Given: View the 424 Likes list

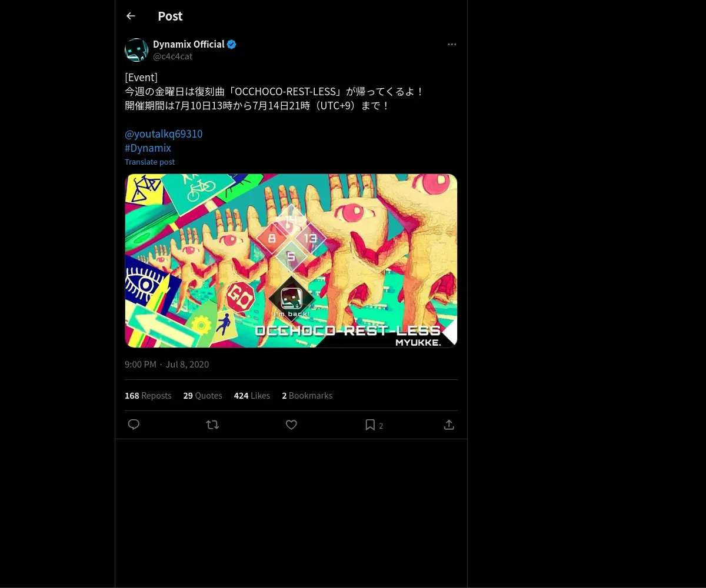Looking at the screenshot, I should [x=252, y=396].
